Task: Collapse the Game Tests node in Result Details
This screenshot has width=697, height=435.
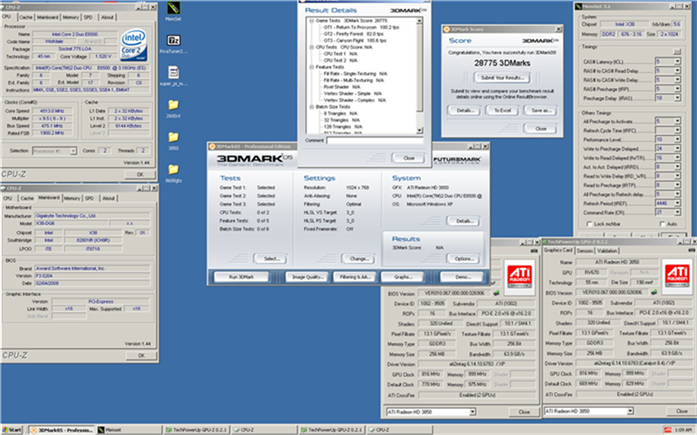Action: pyautogui.click(x=312, y=21)
